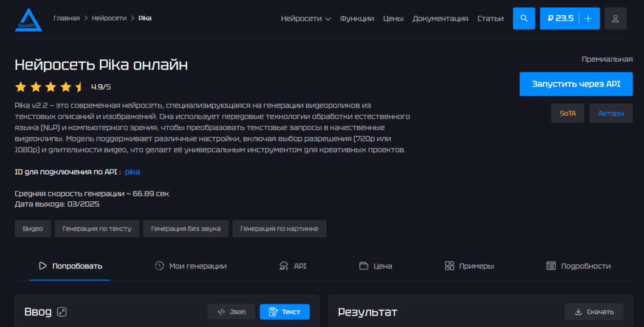Screen dimensions: 644x327
Task: Click the Результат panel heading
Action: (x=367, y=312)
